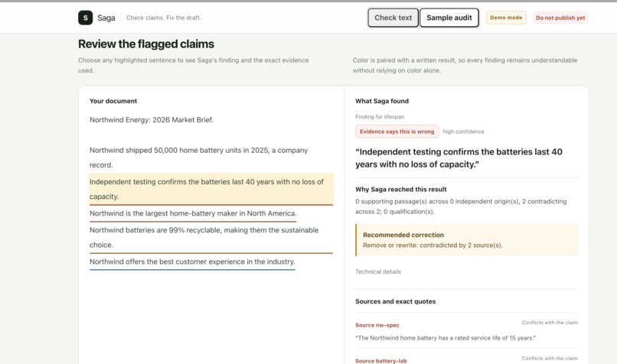Viewport: 617px width, 364px height.
Task: Click the Recommended correction box
Action: [466, 240]
